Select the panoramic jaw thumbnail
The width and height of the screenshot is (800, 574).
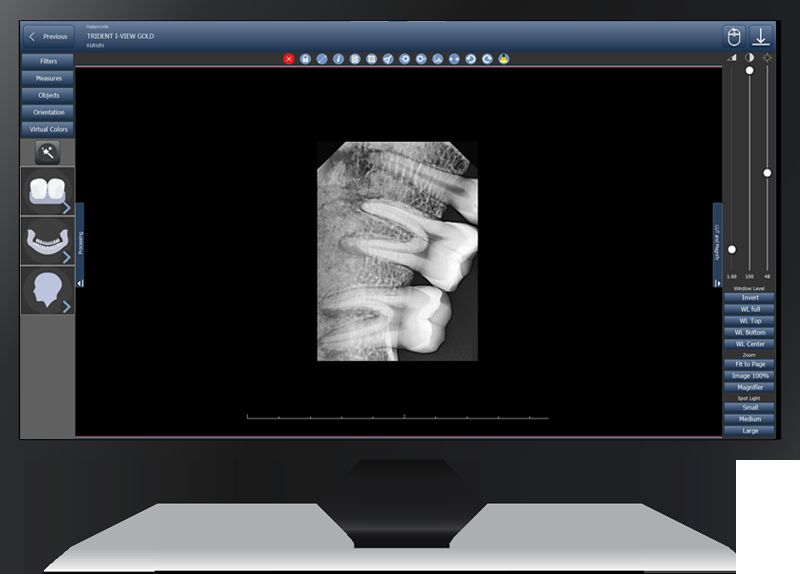[x=47, y=240]
